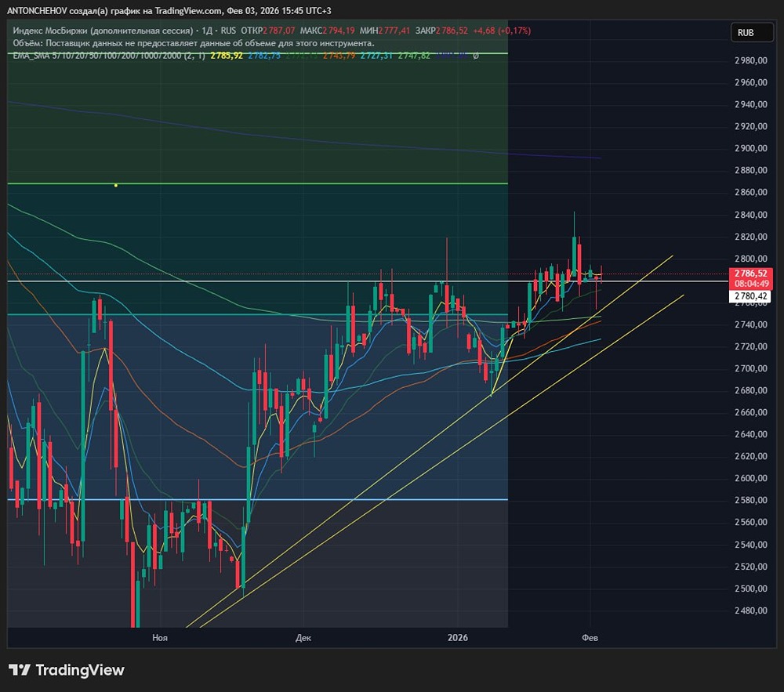Click the red current price label 2786,52
Viewport: 784px width, 692px height.
[x=751, y=274]
